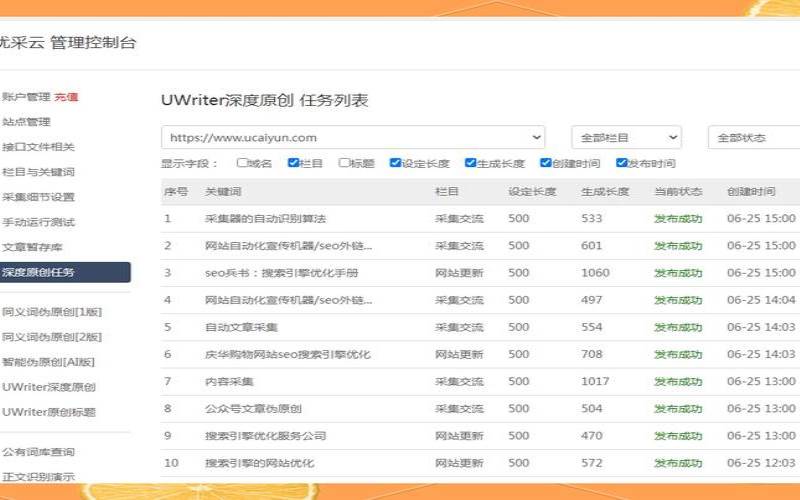Open 栏目与关键词 sidebar item
This screenshot has height=500, width=800.
coord(38,172)
